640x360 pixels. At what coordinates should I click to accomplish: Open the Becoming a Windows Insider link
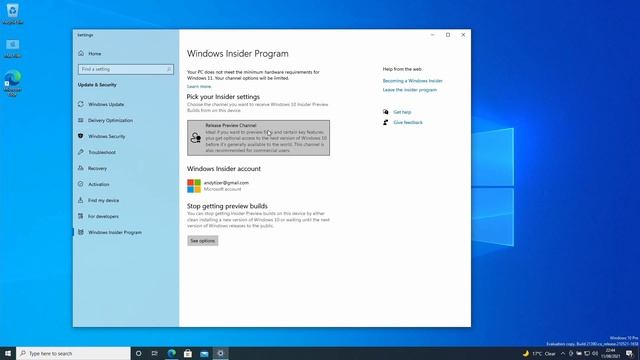(x=412, y=81)
